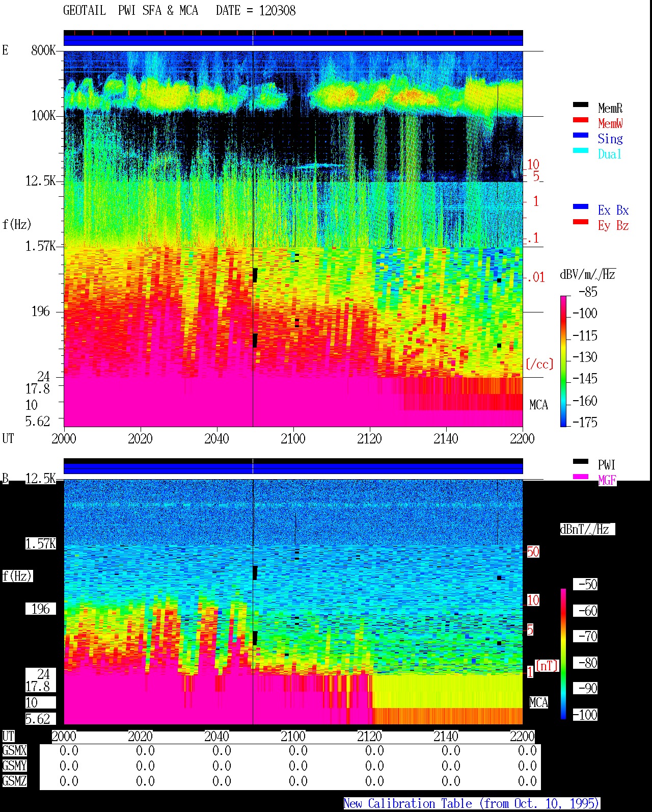Click the black MemR legend swatch
Screen dimensions: 652x812
pos(580,104)
